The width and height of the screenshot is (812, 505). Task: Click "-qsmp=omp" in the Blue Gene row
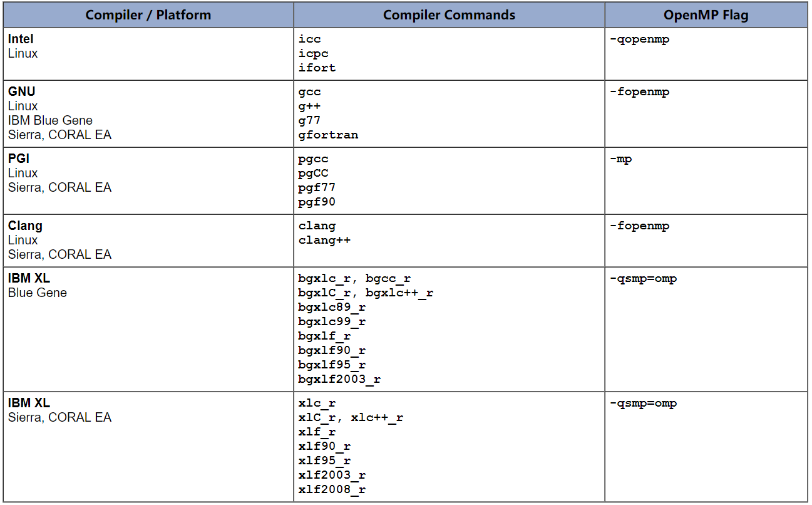tap(643, 279)
